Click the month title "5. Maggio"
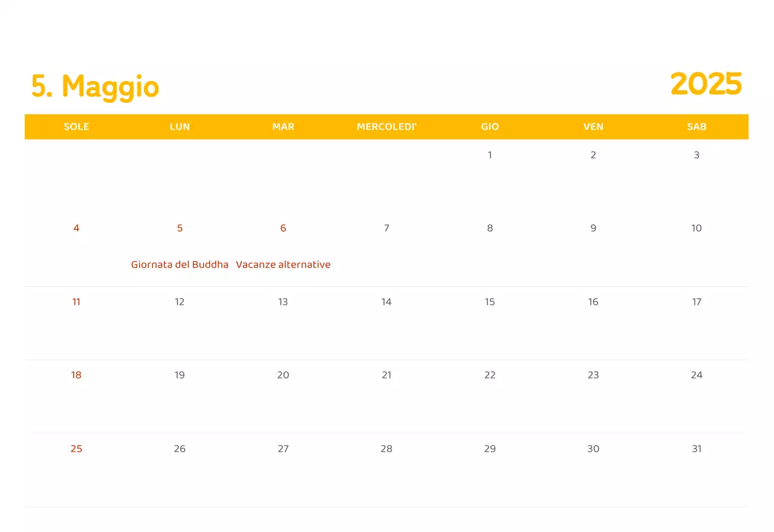 [94, 86]
